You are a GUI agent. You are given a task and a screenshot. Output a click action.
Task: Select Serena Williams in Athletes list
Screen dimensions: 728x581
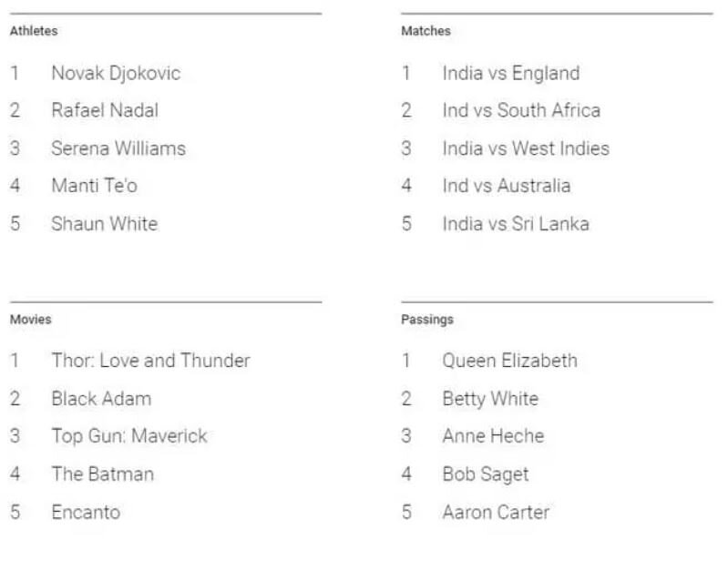(x=118, y=148)
